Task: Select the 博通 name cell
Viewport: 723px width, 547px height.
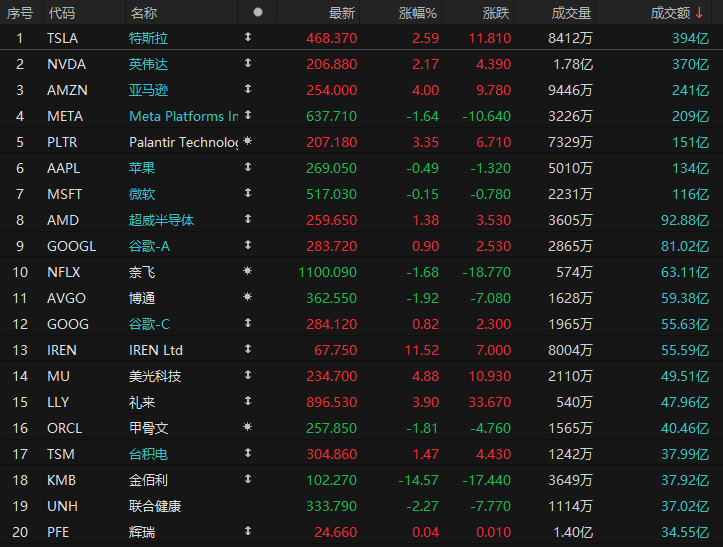Action: 142,298
